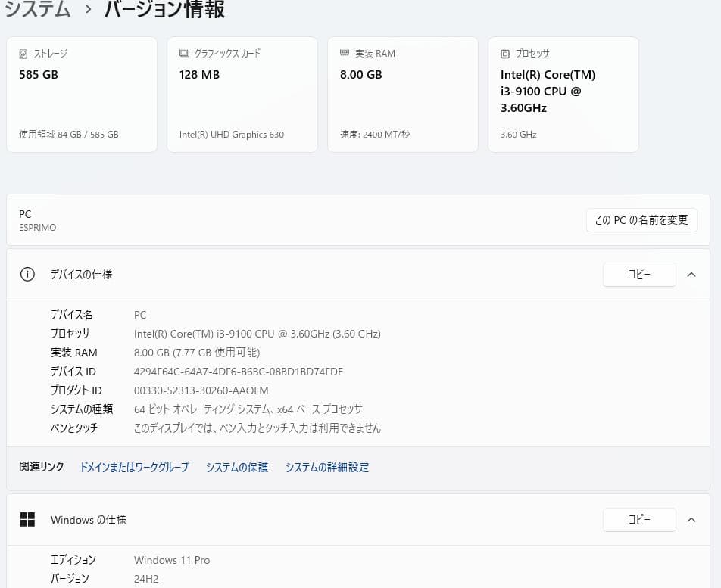721x588 pixels.
Task: Collapse the デバイスの仕様 section
Action: [x=691, y=275]
